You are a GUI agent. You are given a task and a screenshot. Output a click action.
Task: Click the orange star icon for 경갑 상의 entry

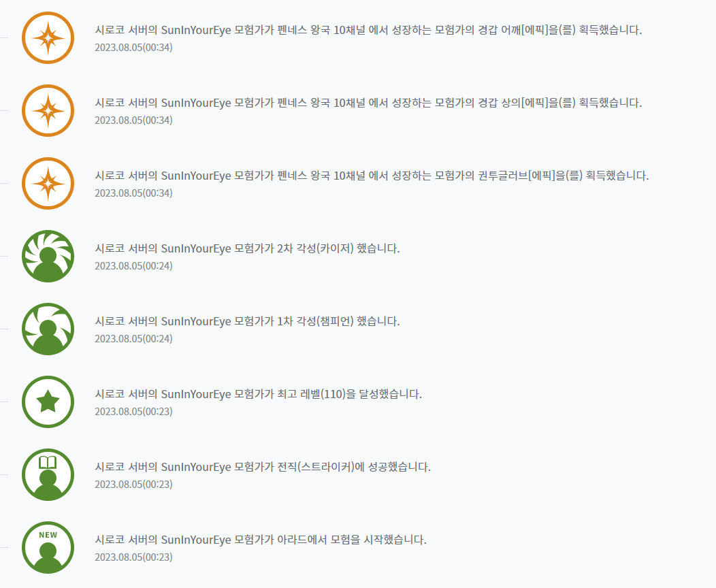pos(48,110)
